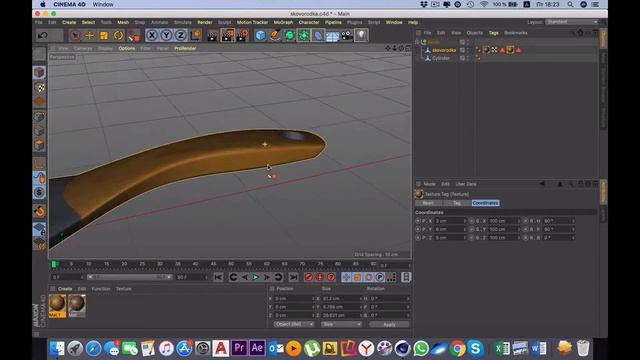Enable the Snap S icon in left sidebar

[x=39, y=192]
